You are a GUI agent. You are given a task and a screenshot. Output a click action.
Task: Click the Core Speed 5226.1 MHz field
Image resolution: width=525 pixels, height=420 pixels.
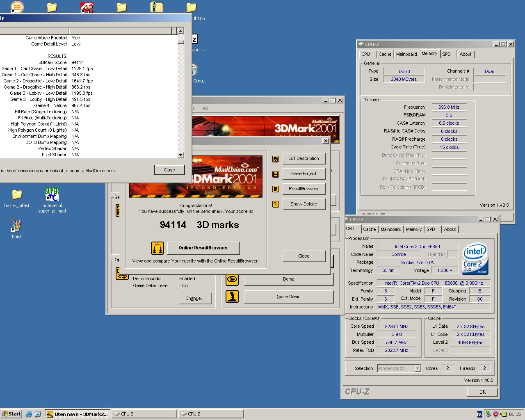pos(396,327)
